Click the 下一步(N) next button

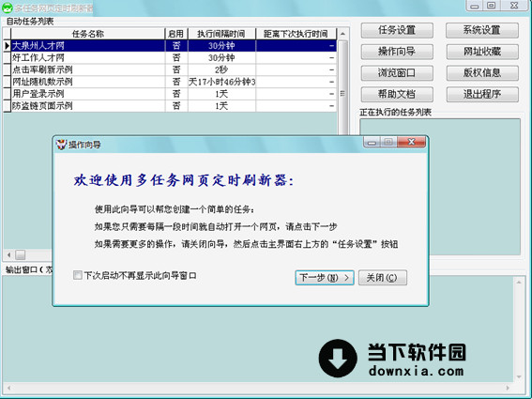[x=325, y=278]
